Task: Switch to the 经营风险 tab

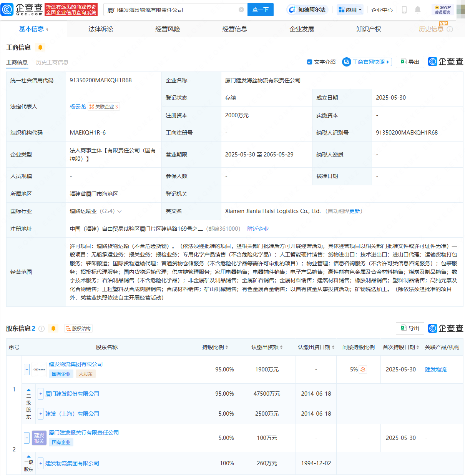Action: tap(168, 29)
